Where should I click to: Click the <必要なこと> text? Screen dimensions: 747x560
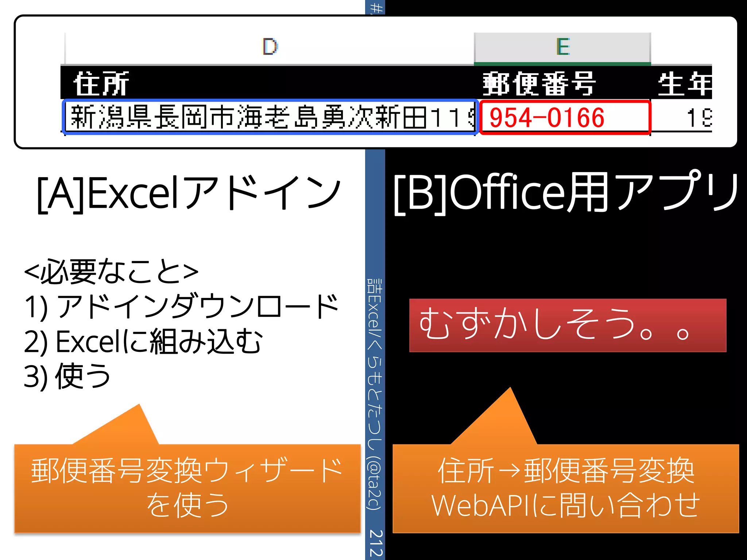111,272
